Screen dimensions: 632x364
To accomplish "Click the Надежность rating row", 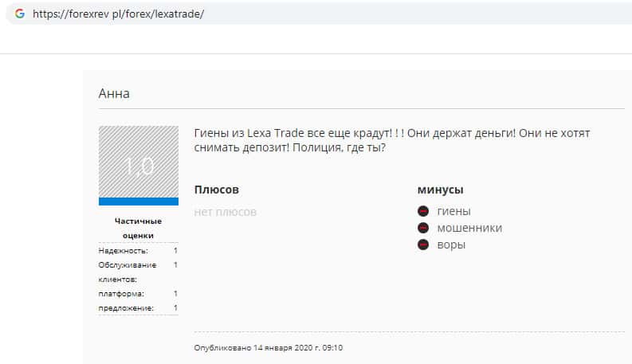I will coord(138,250).
